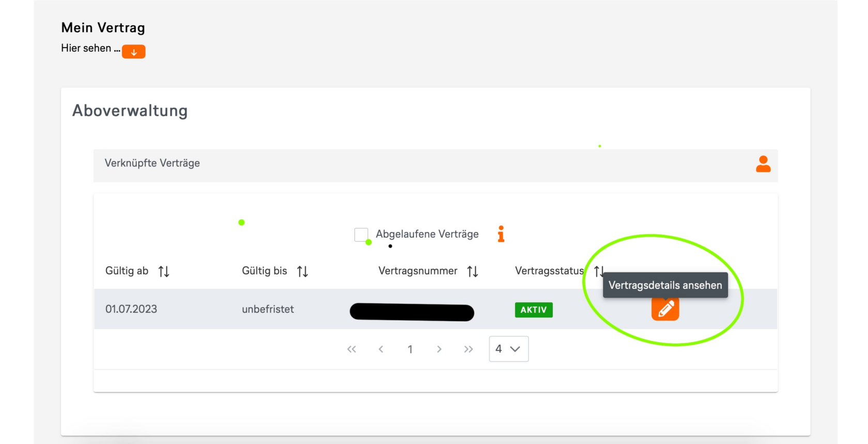Image resolution: width=868 pixels, height=444 pixels.
Task: Jump to last page with double-right arrows
Action: (469, 349)
